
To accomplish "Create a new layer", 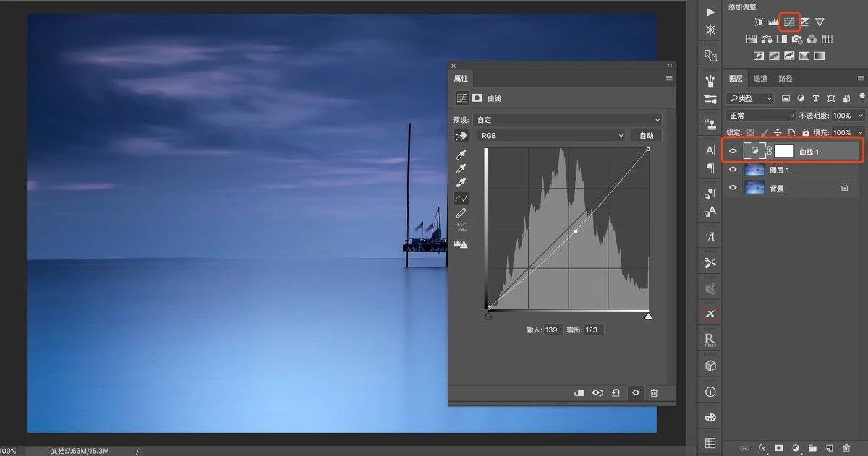I will [830, 448].
